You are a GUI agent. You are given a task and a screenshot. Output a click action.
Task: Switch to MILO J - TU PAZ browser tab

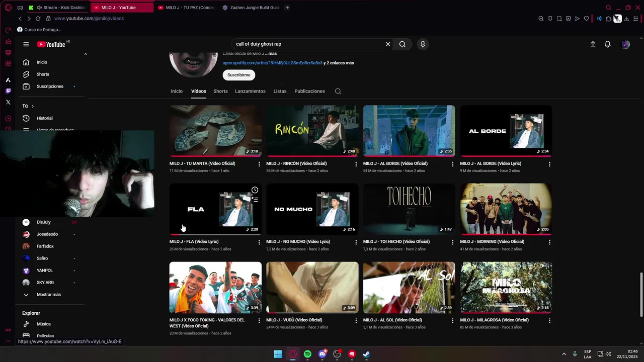coord(186,8)
